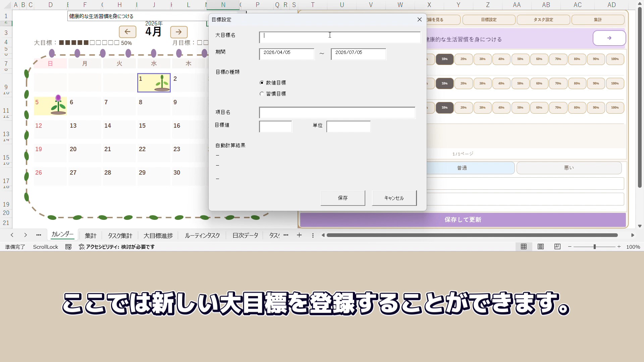
Task: Switch to Page Break Preview icon
Action: pos(557,247)
